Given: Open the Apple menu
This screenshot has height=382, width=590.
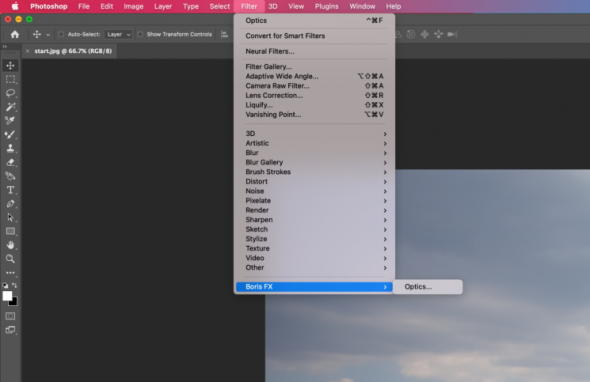Looking at the screenshot, I should (x=15, y=6).
